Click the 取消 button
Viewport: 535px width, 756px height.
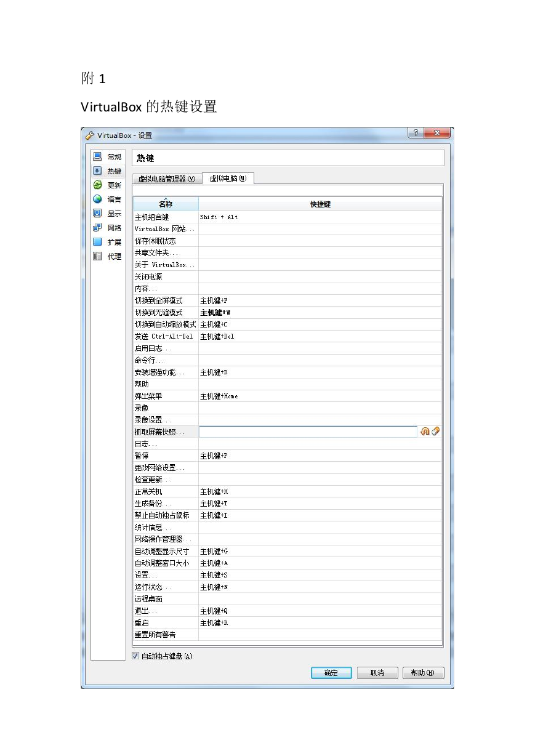[377, 673]
